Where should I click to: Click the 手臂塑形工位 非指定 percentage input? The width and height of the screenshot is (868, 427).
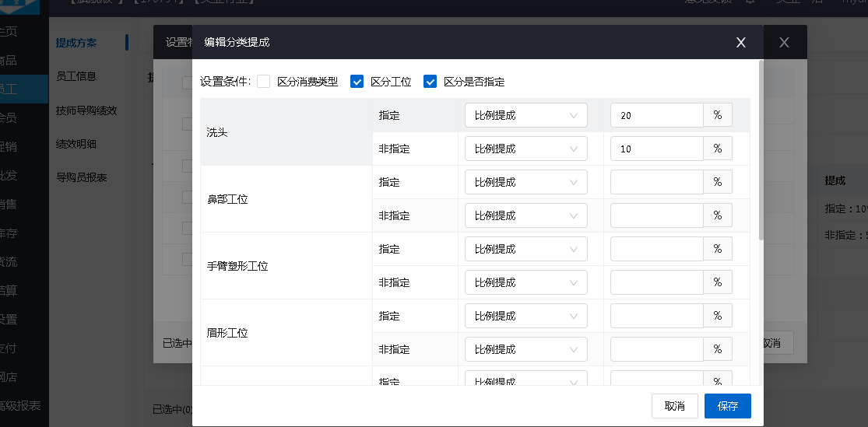click(656, 282)
